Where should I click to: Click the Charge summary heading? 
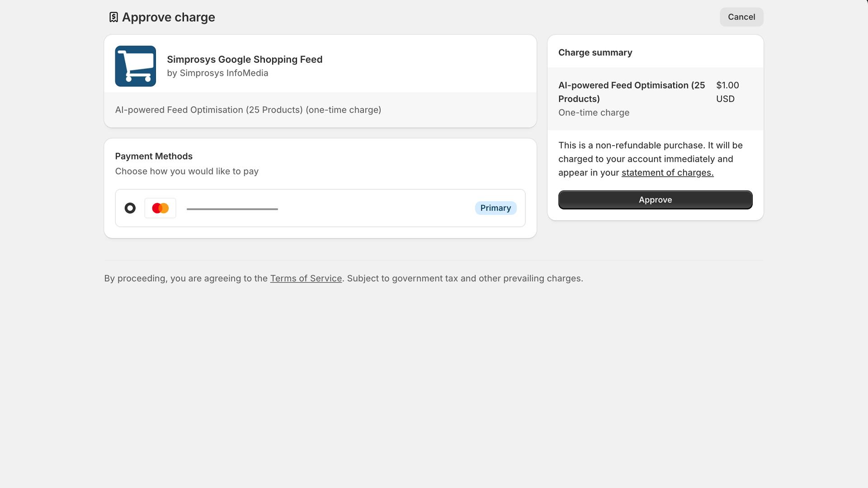coord(595,52)
